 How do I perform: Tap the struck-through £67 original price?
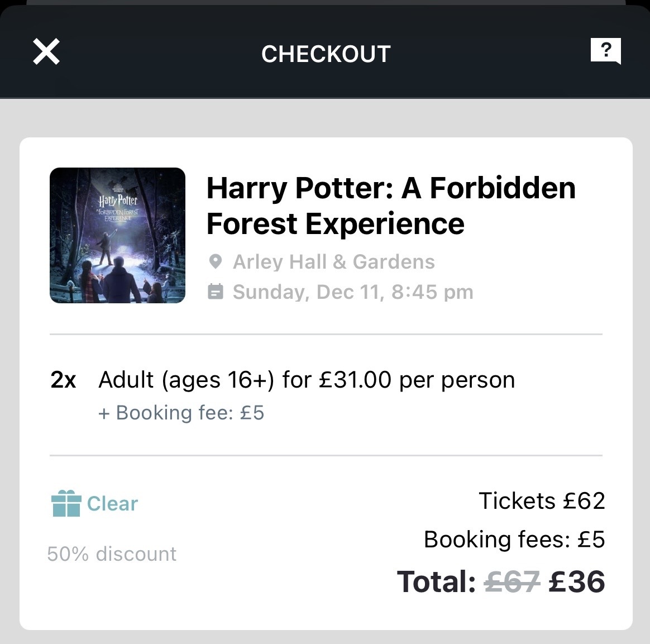[x=512, y=581]
